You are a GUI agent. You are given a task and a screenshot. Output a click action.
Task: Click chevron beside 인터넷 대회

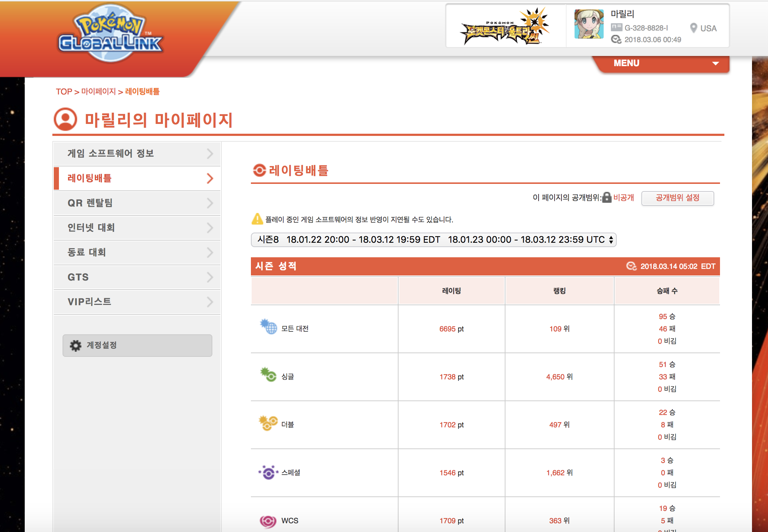pyautogui.click(x=210, y=228)
